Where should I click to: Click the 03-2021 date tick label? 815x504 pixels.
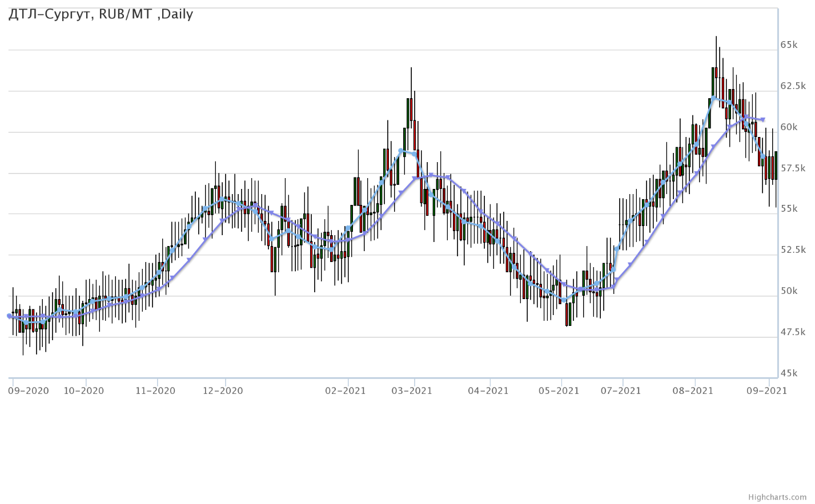click(412, 391)
